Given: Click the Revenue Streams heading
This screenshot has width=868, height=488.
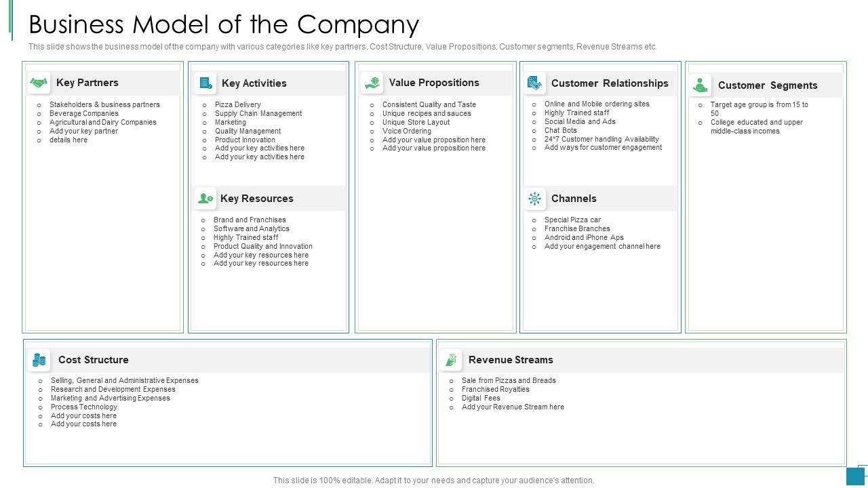Looking at the screenshot, I should (511, 360).
